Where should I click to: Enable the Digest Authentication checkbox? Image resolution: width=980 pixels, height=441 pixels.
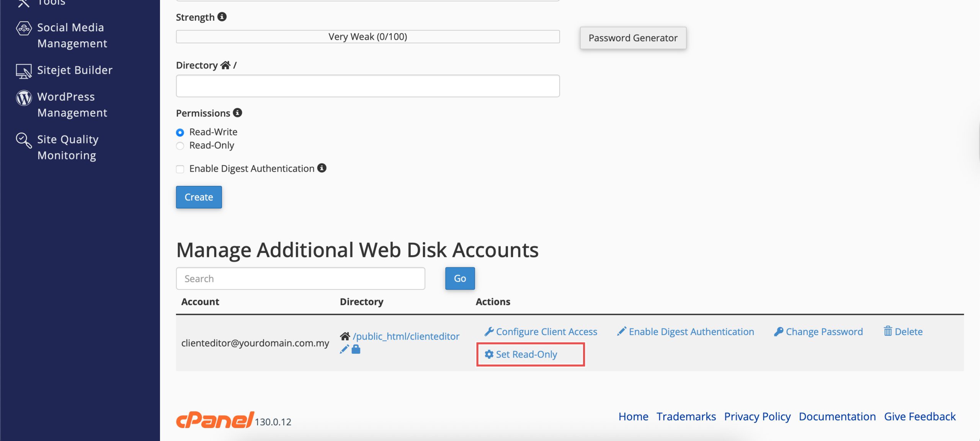click(180, 169)
